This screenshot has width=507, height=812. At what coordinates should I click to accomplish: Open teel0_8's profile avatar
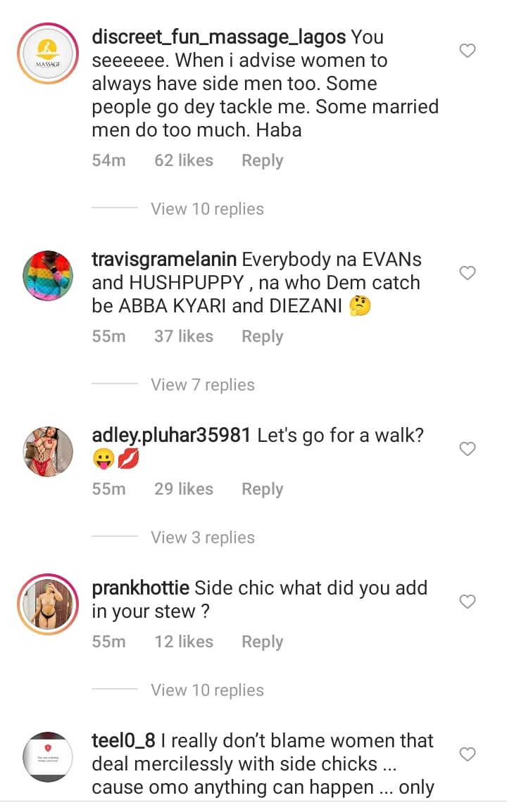(49, 757)
